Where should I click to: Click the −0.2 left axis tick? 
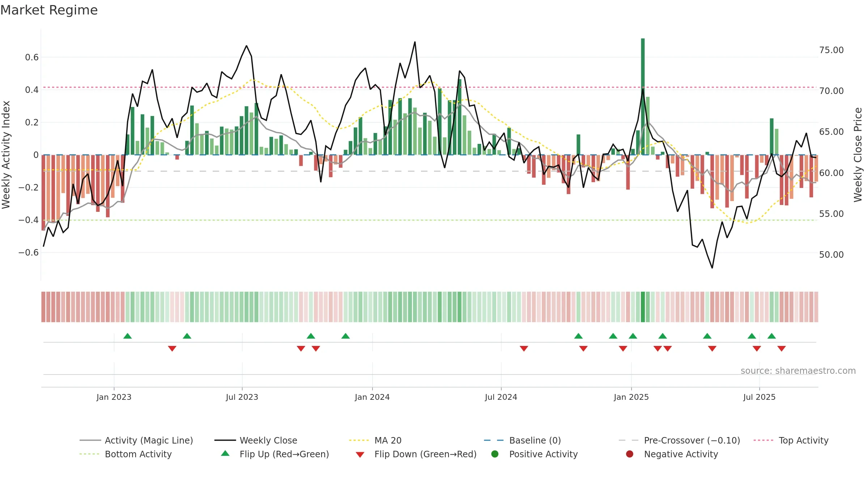tap(29, 187)
